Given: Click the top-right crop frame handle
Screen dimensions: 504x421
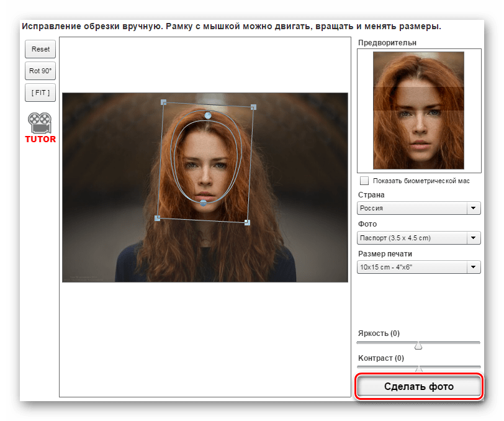Looking at the screenshot, I should [253, 107].
